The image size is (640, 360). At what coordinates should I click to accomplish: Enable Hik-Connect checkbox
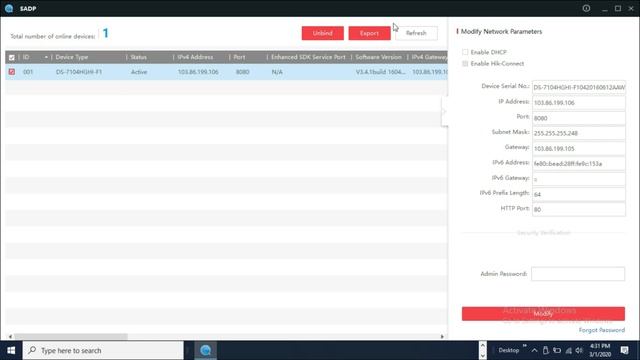[465, 64]
